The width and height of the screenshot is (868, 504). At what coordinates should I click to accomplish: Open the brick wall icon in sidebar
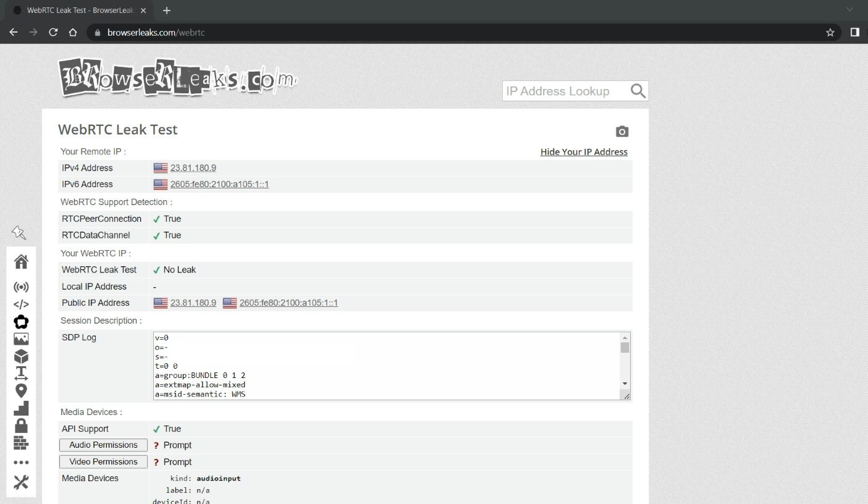pos(21,443)
